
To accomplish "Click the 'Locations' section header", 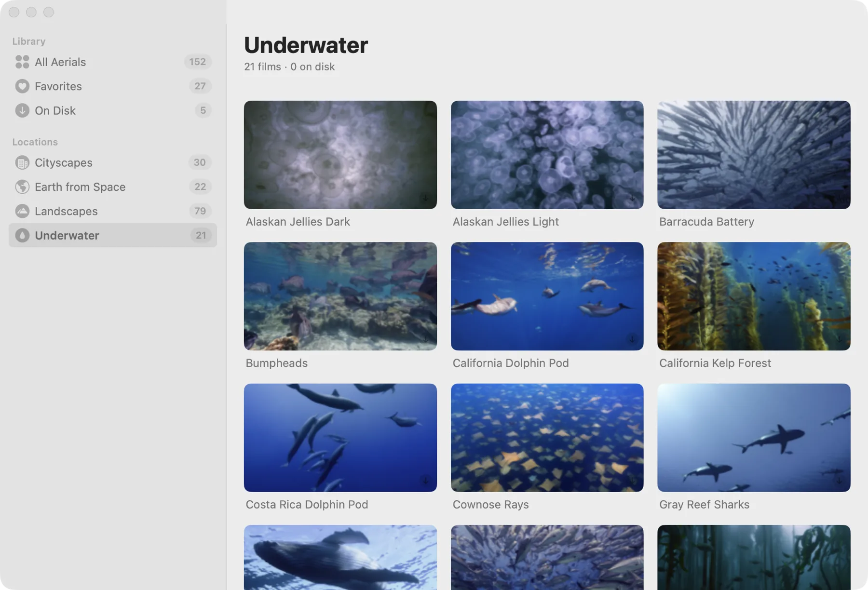I will (x=35, y=142).
